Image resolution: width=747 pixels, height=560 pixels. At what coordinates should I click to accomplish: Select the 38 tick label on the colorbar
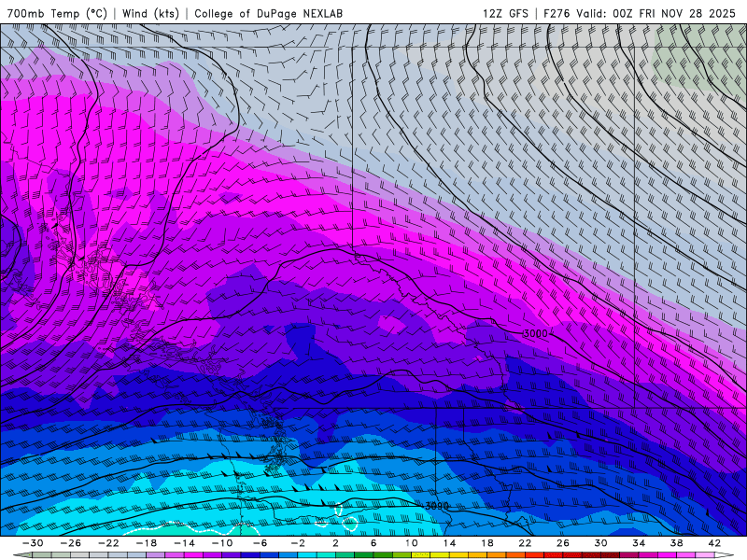[x=676, y=543]
